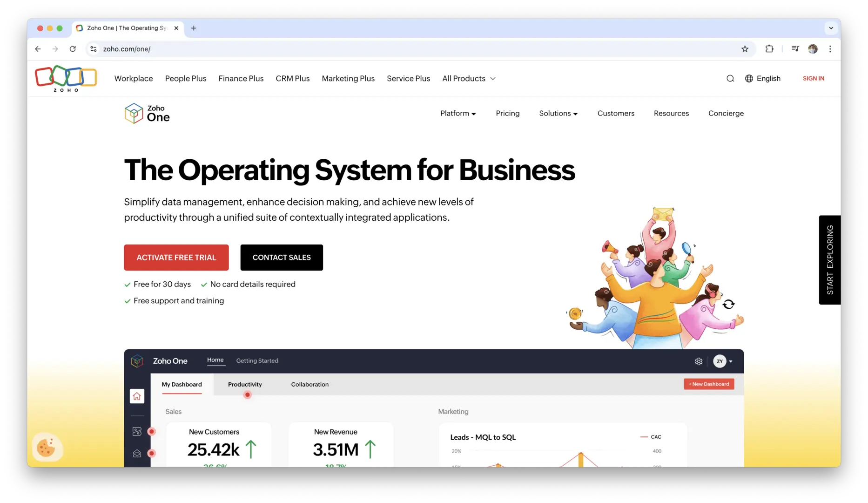Select the My Dashboard tab
Image resolution: width=868 pixels, height=503 pixels.
(182, 385)
